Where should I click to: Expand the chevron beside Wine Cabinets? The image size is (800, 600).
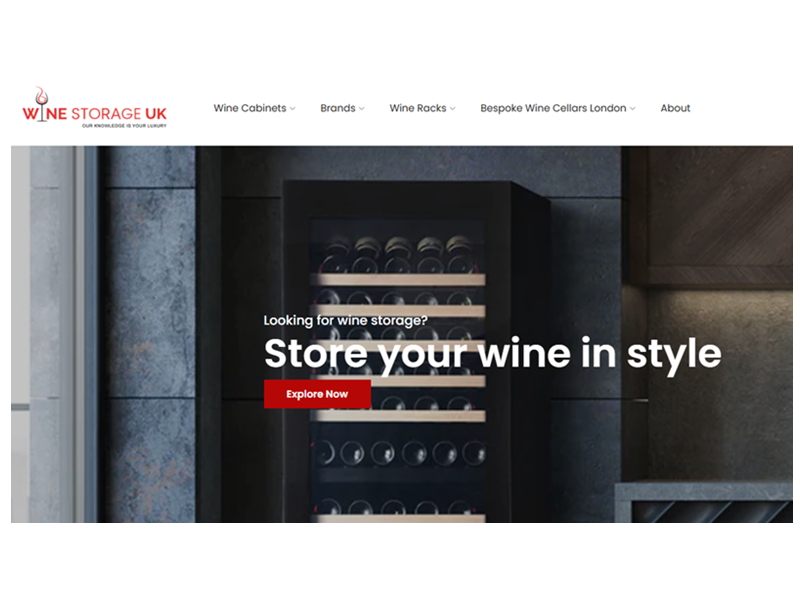click(x=292, y=109)
